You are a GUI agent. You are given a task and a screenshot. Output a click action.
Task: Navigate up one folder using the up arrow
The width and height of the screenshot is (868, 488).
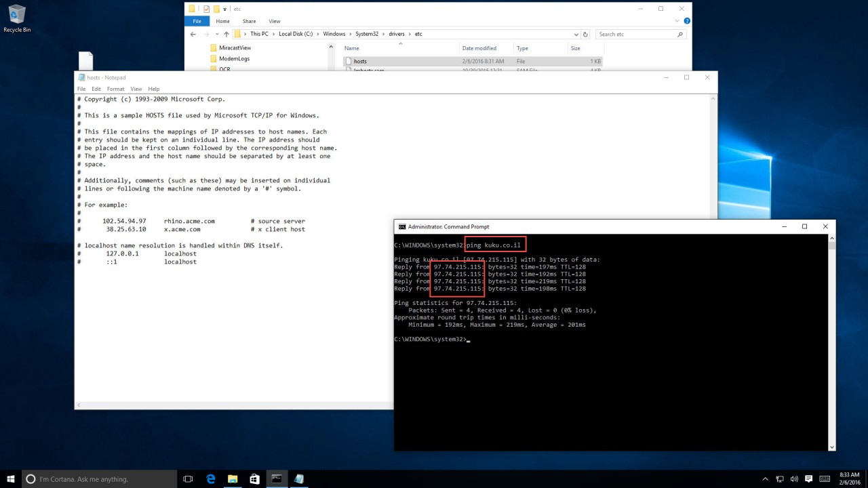pyautogui.click(x=226, y=34)
